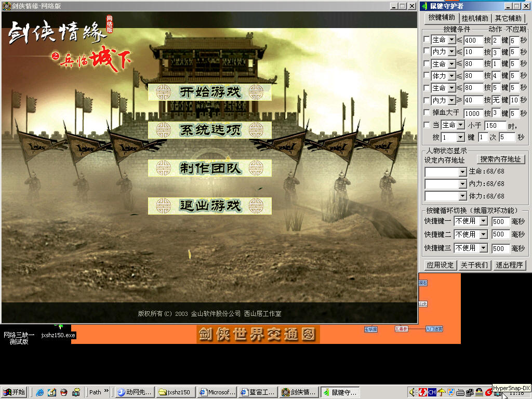Select 退出游戏 in the game menu
This screenshot has height=399, width=532.
[210, 206]
